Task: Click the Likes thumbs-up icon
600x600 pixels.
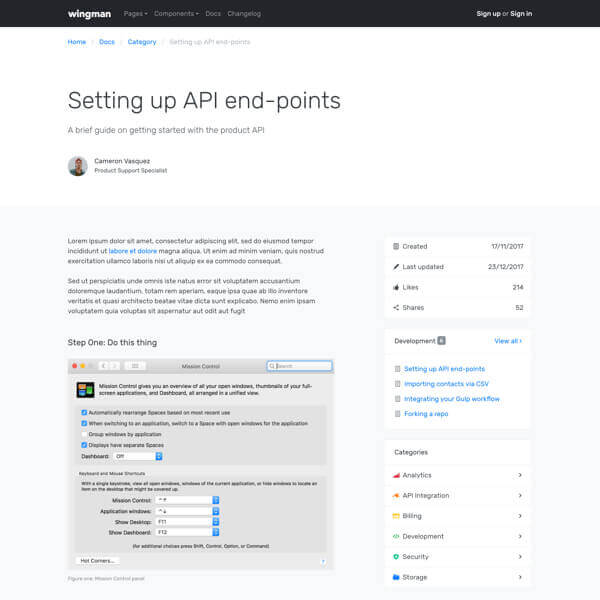Action: [x=396, y=287]
